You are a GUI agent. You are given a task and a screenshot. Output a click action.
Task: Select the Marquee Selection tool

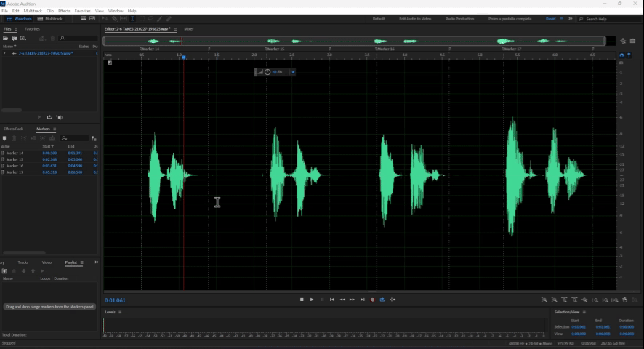pyautogui.click(x=142, y=19)
